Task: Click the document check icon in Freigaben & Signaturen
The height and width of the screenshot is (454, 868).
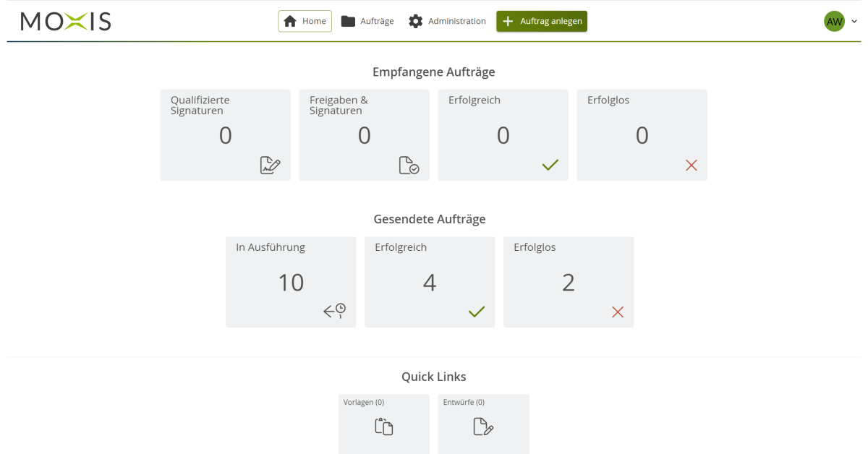Action: 409,166
